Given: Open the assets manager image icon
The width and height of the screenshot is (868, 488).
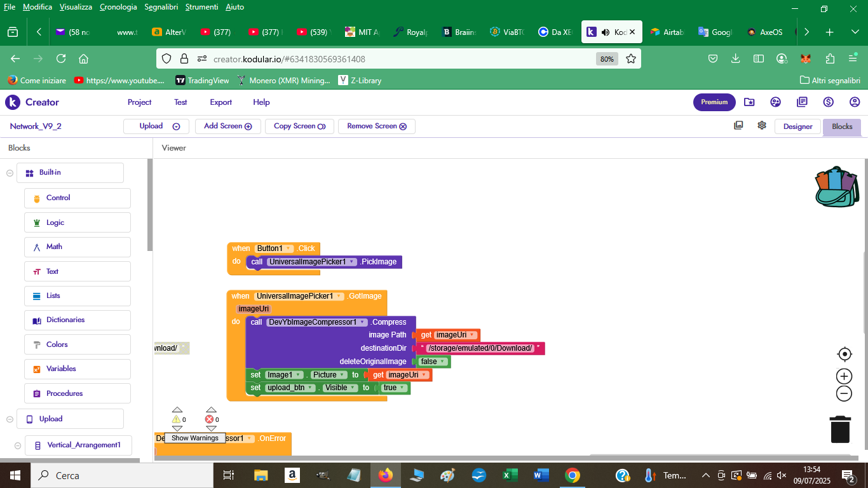Looking at the screenshot, I should click(738, 125).
